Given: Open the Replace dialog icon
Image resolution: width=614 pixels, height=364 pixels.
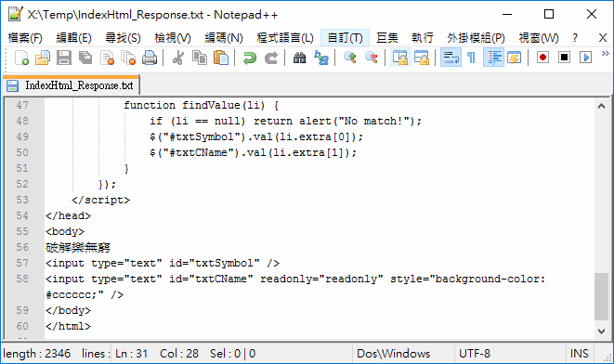Looking at the screenshot, I should point(321,58).
